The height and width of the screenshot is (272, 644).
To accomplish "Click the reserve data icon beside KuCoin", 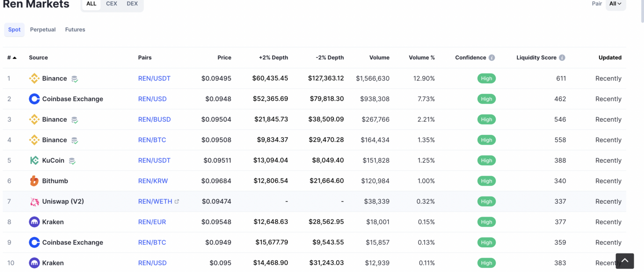I will click(72, 161).
